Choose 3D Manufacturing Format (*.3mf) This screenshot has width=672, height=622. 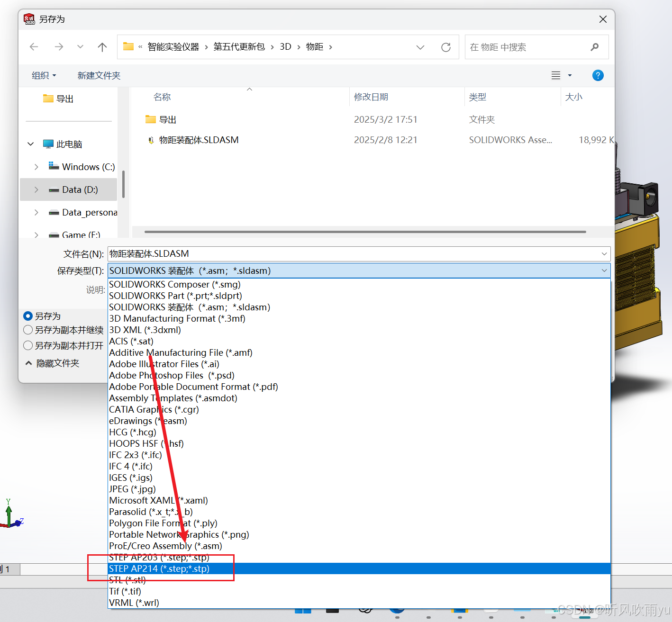[x=359, y=318]
